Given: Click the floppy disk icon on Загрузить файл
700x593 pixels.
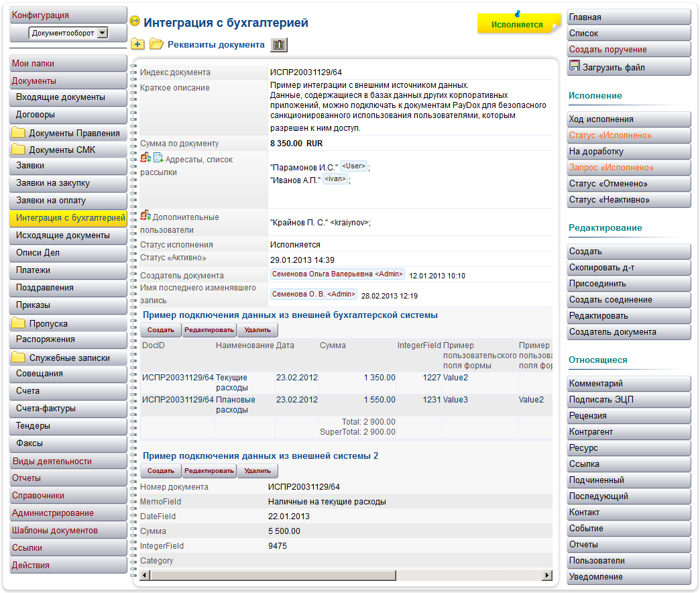Looking at the screenshot, I should 575,66.
